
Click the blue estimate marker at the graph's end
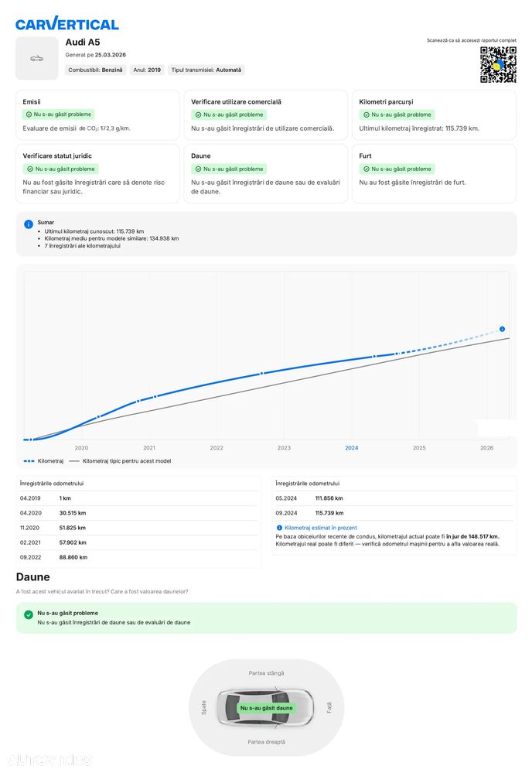coord(502,329)
